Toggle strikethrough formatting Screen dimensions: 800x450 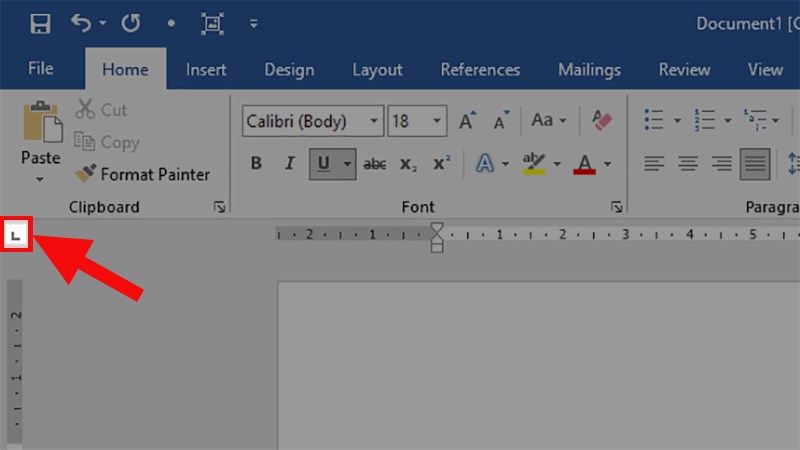374,164
